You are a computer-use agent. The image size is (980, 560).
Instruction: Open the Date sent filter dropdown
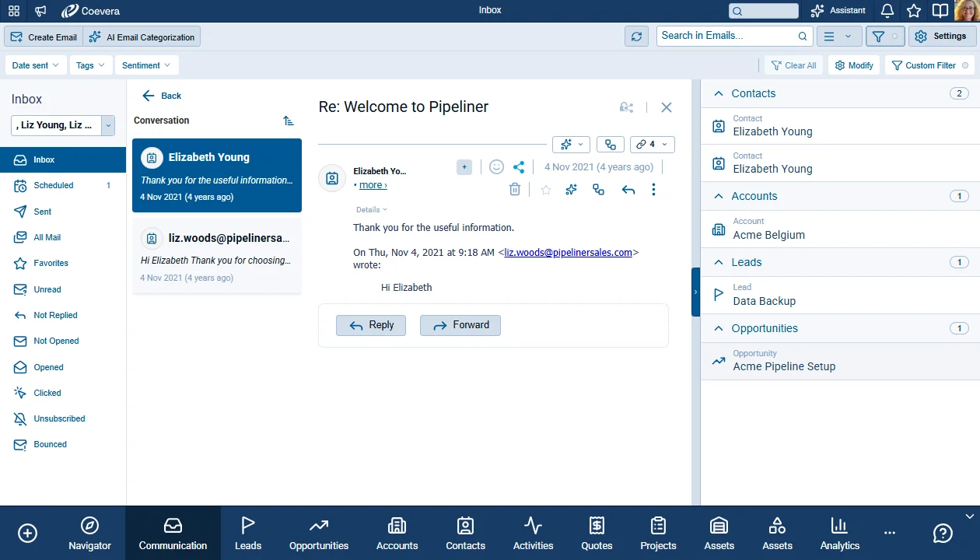[x=36, y=65]
